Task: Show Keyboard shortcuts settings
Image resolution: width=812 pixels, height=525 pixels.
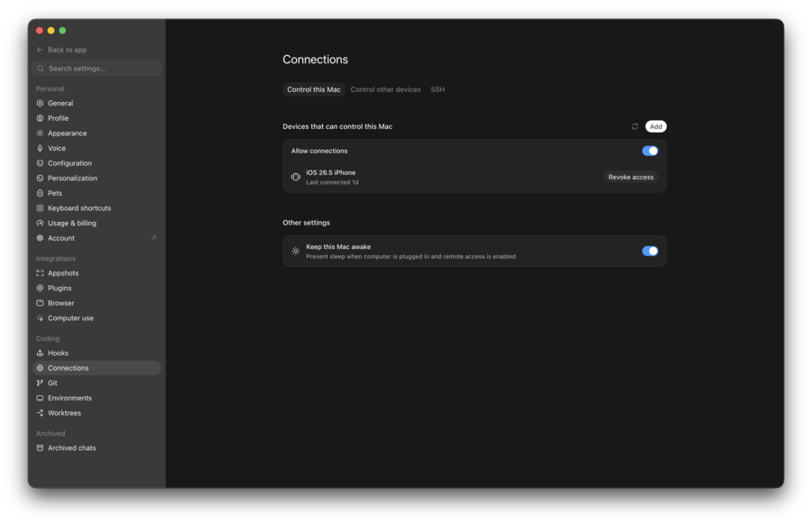Action: pyautogui.click(x=97, y=208)
